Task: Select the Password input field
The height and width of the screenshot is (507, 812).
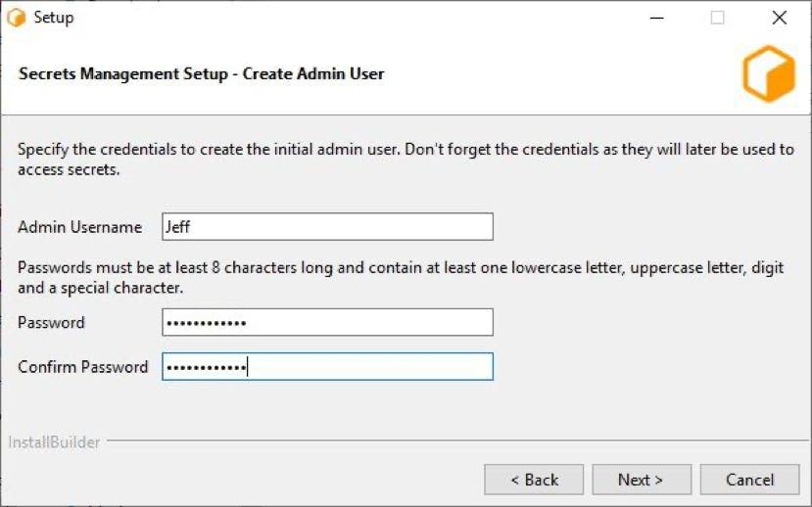Action: coord(327,322)
